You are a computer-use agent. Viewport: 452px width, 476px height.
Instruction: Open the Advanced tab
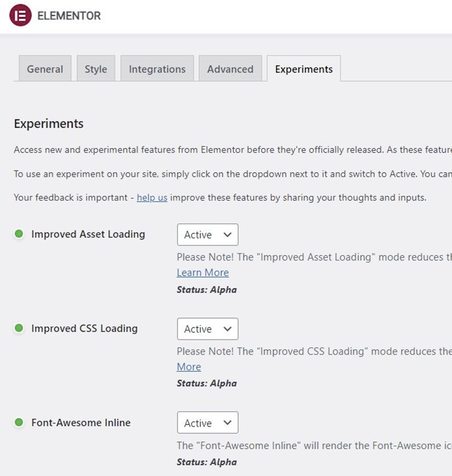[x=230, y=69]
